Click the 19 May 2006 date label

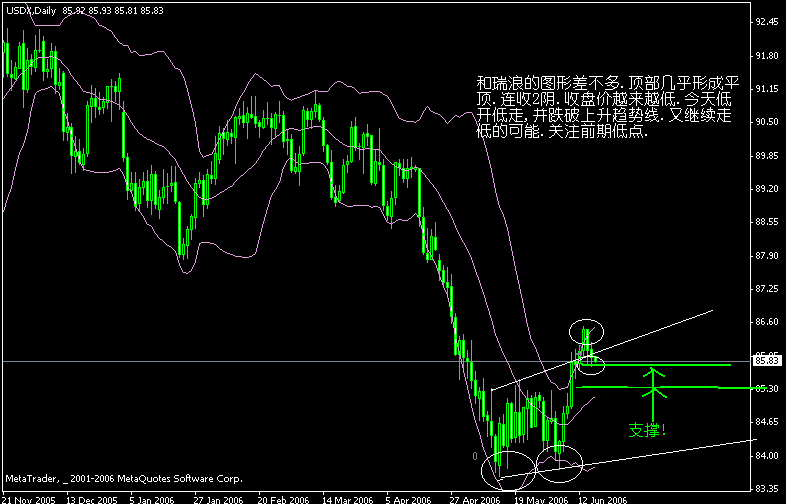(540, 499)
